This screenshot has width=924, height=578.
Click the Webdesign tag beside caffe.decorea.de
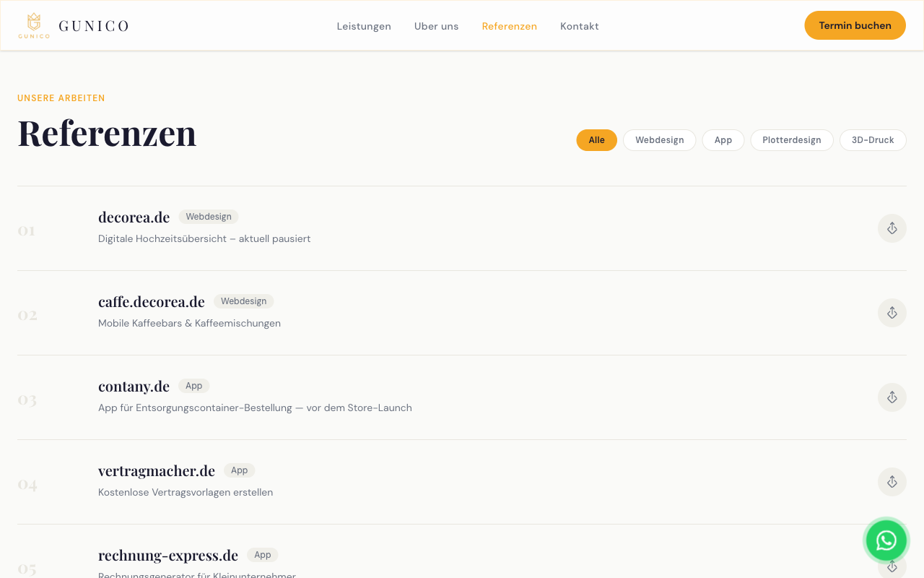point(243,301)
